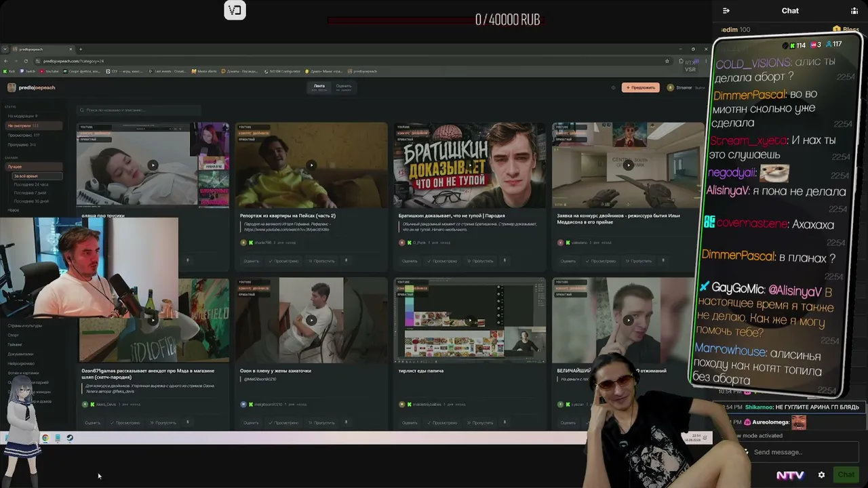The width and height of the screenshot is (868, 488).
Task: Click Пропустить on the тирлист еды папича card
Action: (480, 423)
